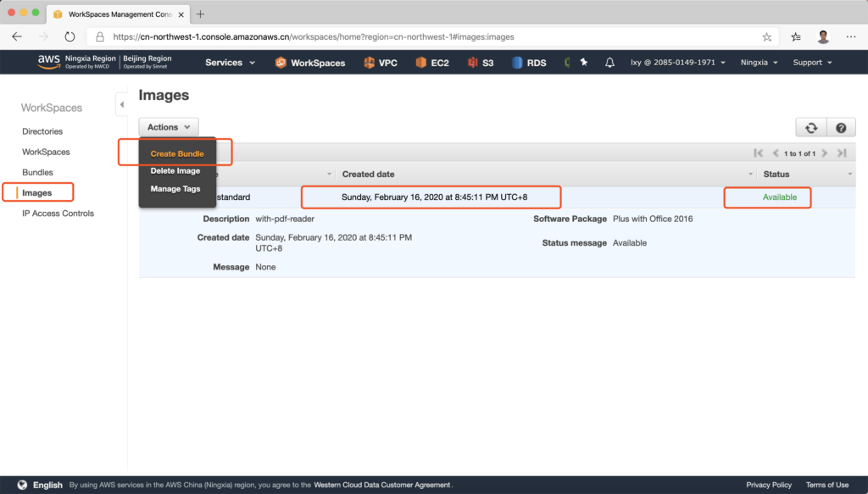The width and height of the screenshot is (868, 494).
Task: Open the help question mark button
Action: pyautogui.click(x=841, y=127)
